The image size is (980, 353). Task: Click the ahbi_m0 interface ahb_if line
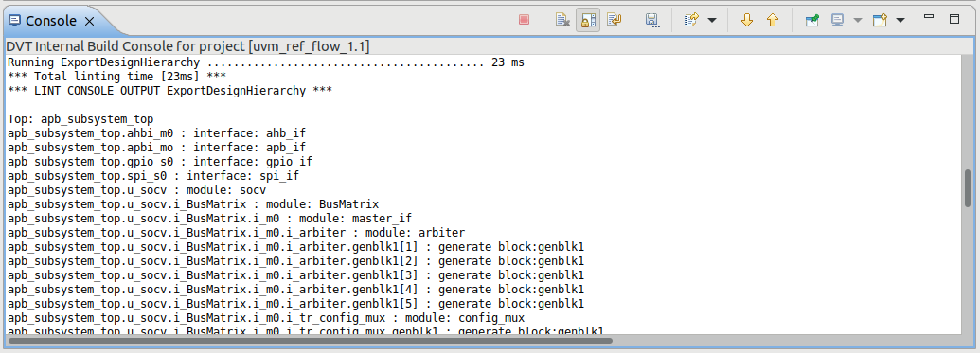(x=157, y=133)
